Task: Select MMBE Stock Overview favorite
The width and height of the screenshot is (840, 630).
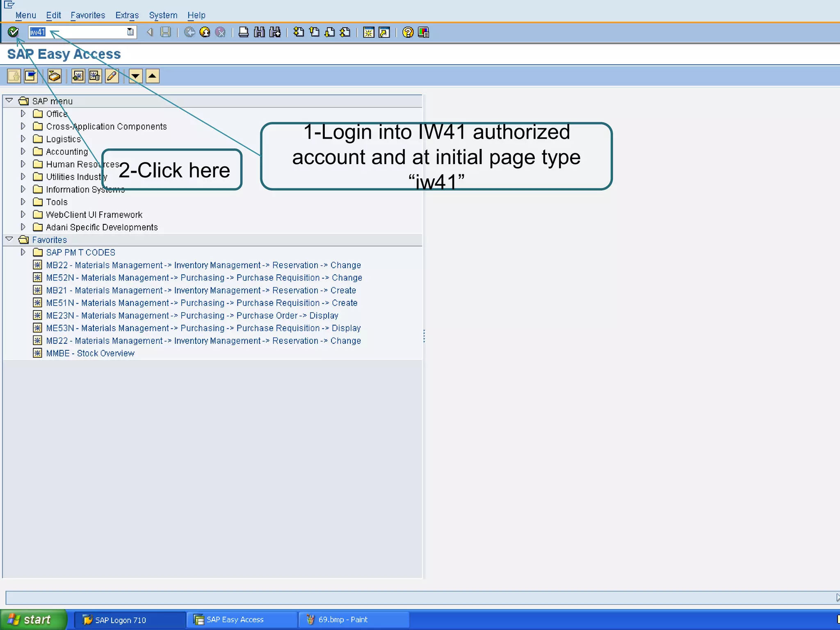Action: (90, 353)
